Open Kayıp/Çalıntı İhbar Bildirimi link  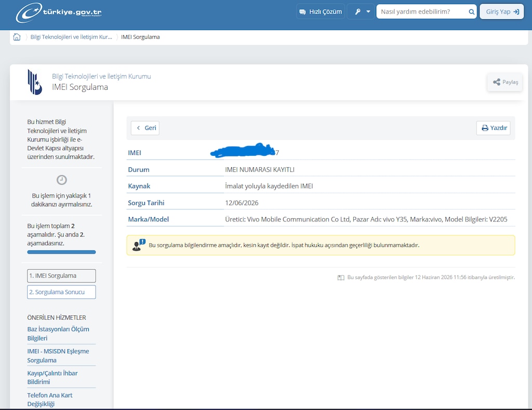click(x=52, y=377)
